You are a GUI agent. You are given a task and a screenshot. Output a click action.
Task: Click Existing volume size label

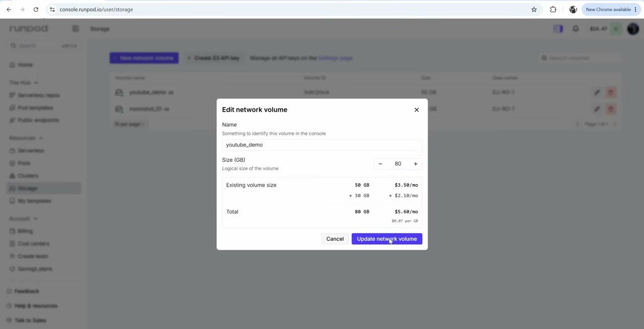coord(251,185)
